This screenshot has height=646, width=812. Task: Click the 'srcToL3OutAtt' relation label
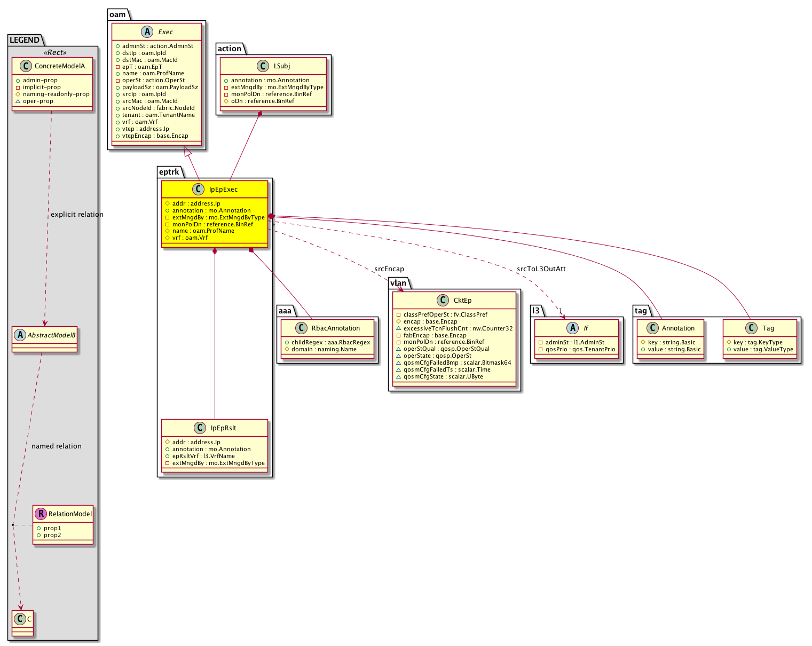point(541,269)
